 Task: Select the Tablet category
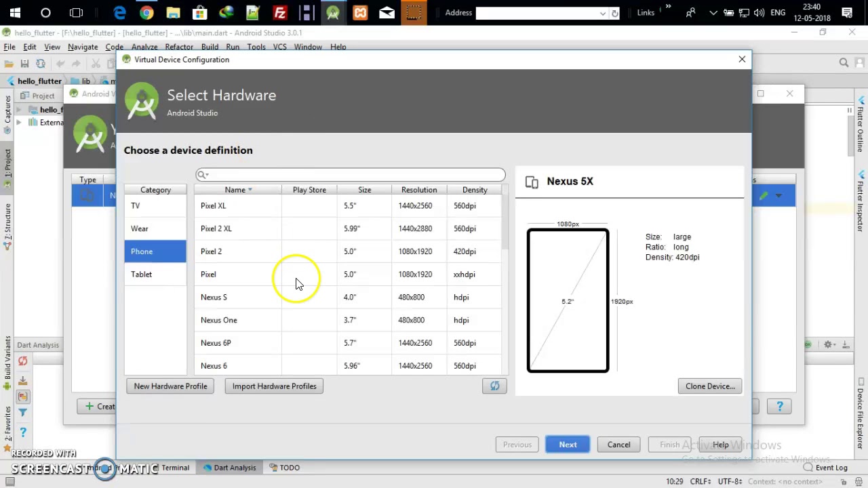(x=155, y=274)
